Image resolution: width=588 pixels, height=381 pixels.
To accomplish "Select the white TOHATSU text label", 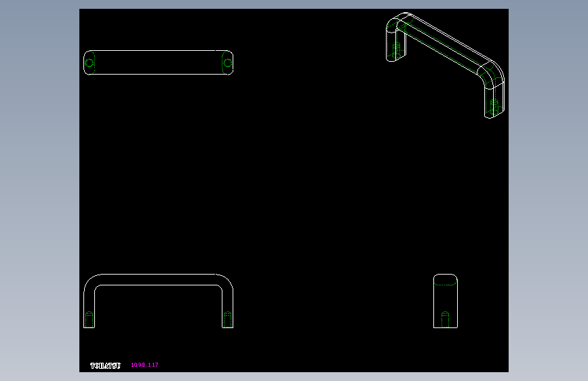I will click(x=105, y=365).
